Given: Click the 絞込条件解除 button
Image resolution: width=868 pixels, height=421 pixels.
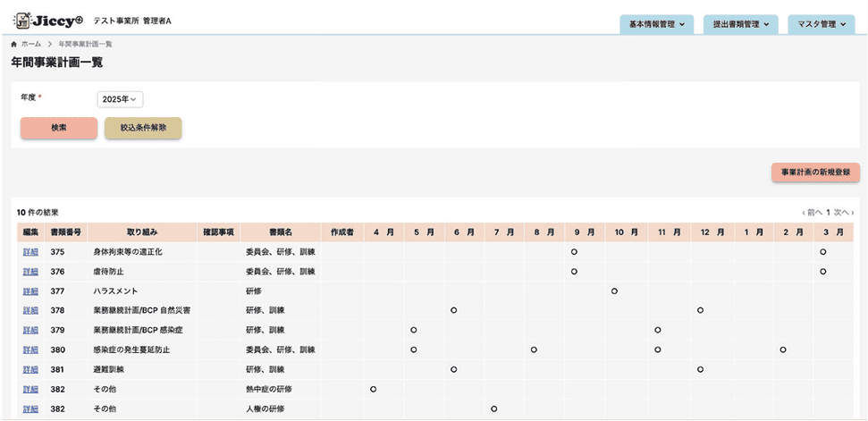Looking at the screenshot, I should (143, 128).
